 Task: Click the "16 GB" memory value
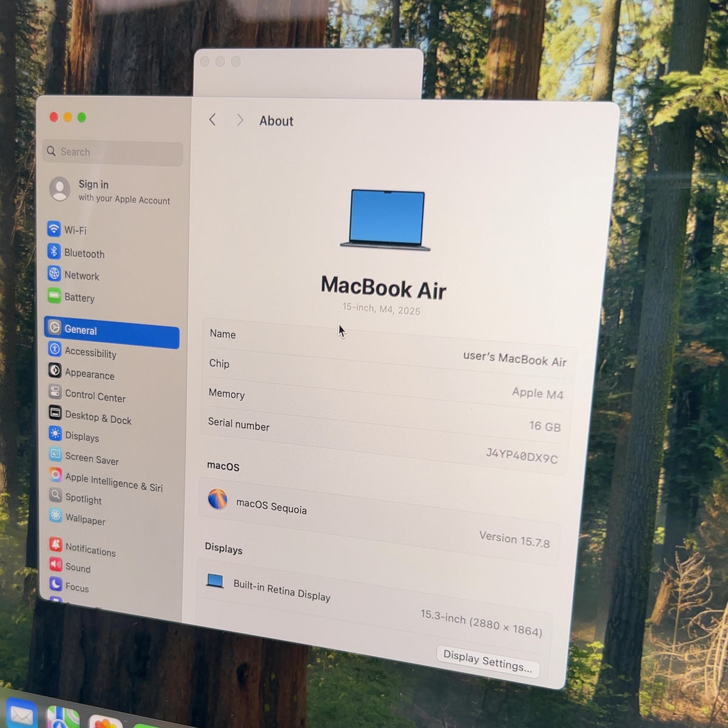(545, 426)
